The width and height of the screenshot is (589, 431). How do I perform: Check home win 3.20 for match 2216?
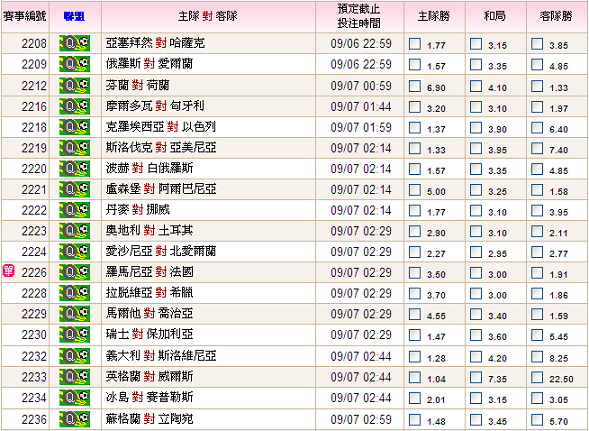[415, 107]
